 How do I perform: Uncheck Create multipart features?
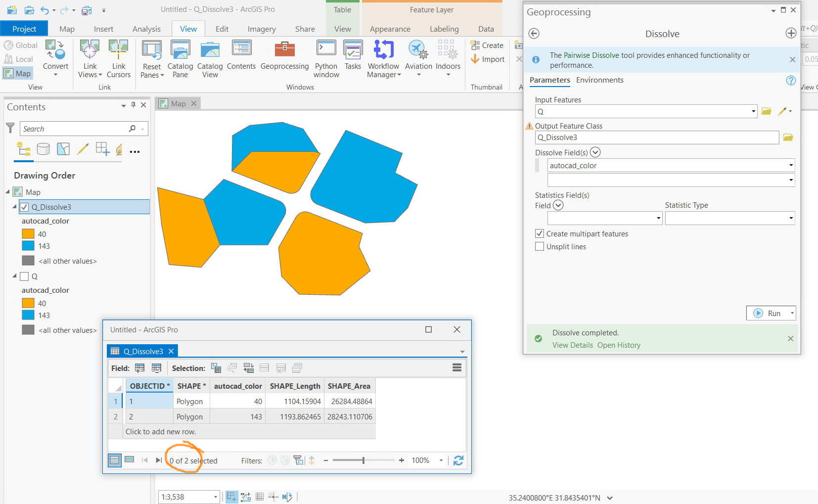pos(540,233)
